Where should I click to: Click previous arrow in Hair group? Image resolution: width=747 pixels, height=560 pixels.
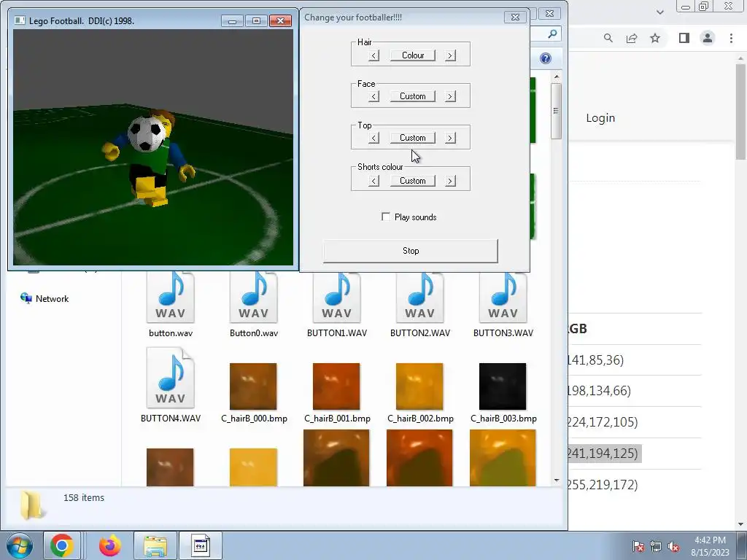click(374, 55)
